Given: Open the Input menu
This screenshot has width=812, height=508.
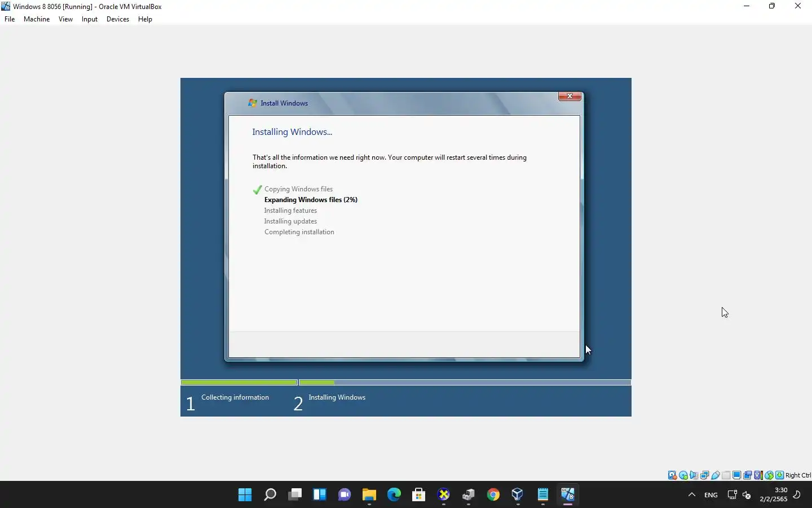Looking at the screenshot, I should [x=90, y=19].
